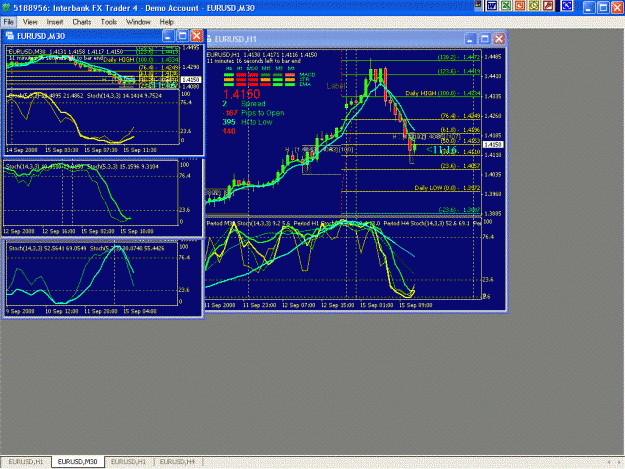This screenshot has width=625, height=469.
Task: Click the 'Pips to Open' label
Action: 263,113
